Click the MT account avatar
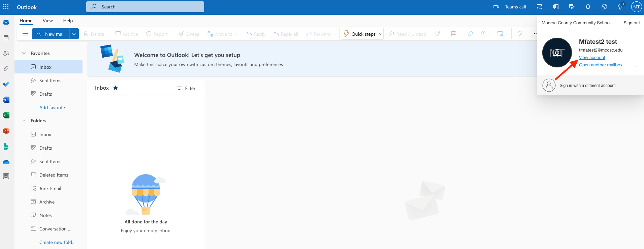This screenshot has height=249, width=644. [x=636, y=7]
